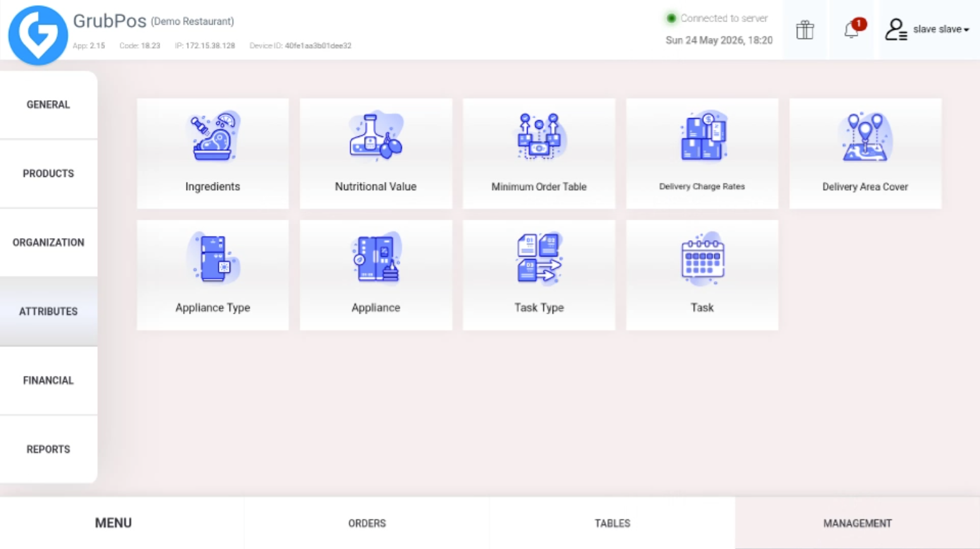
Task: Open the notifications bell
Action: pyautogui.click(x=852, y=30)
